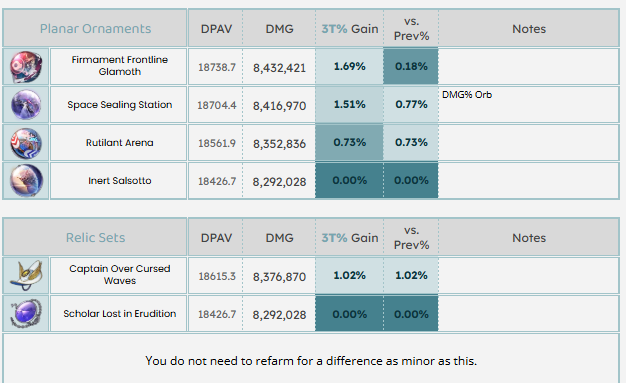
Task: Select the Notes header in Planar Ornaments table
Action: point(529,29)
